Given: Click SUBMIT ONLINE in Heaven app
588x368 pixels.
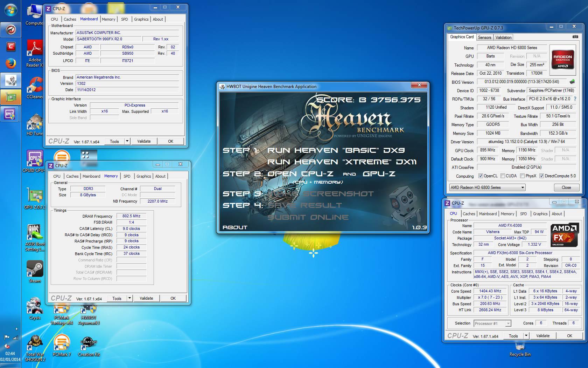Looking at the screenshot, I should [308, 217].
